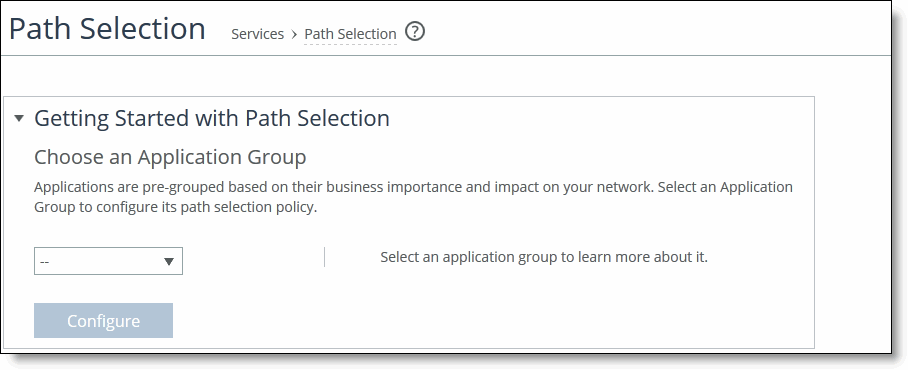Click the Path Selection breadcrumb link
Screen dimensions: 908x370
tap(350, 34)
